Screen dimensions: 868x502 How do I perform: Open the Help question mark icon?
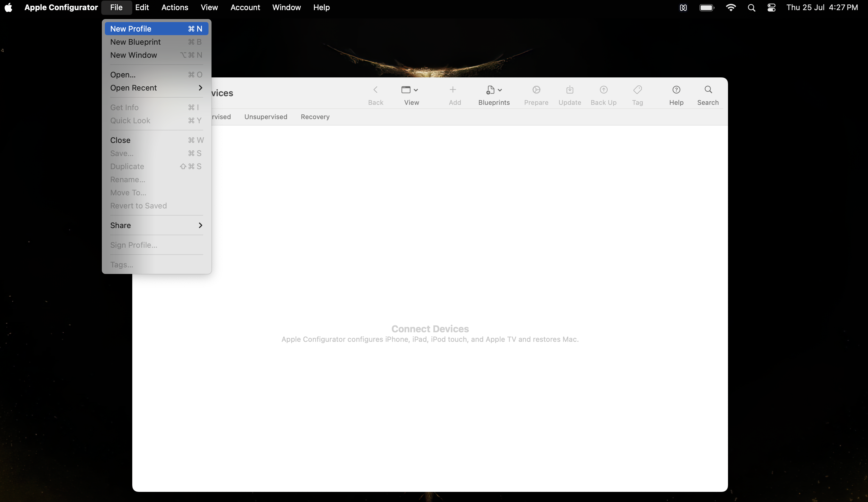tap(676, 90)
